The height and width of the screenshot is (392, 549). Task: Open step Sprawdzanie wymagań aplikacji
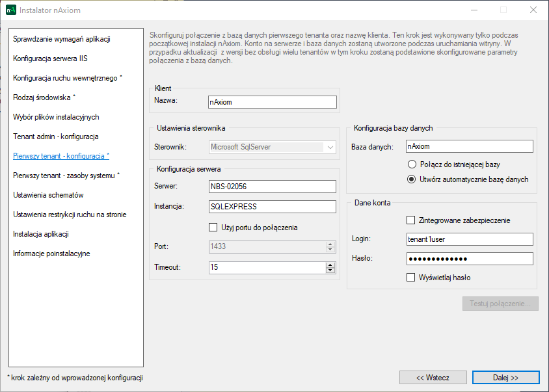tap(62, 39)
